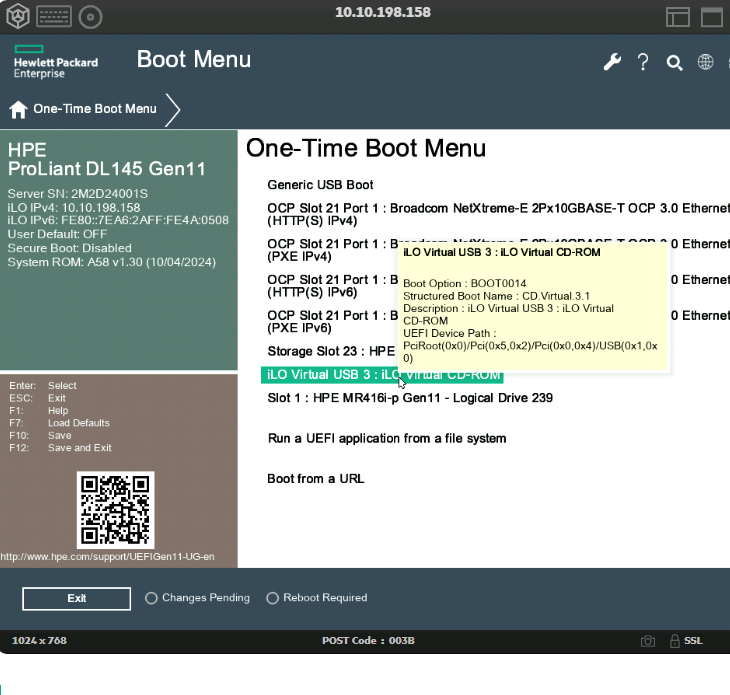Image resolution: width=730 pixels, height=695 pixels.
Task: Click the magnifying glass search icon
Action: [674, 62]
